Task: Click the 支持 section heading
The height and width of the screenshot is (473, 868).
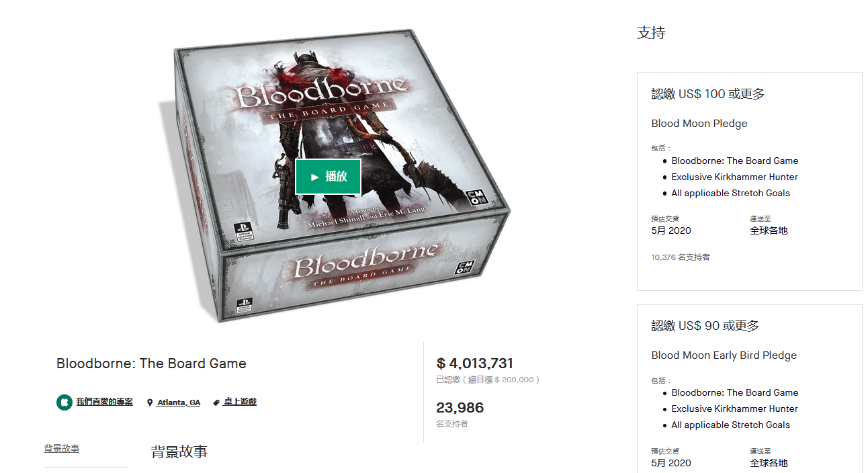Action: 651,33
